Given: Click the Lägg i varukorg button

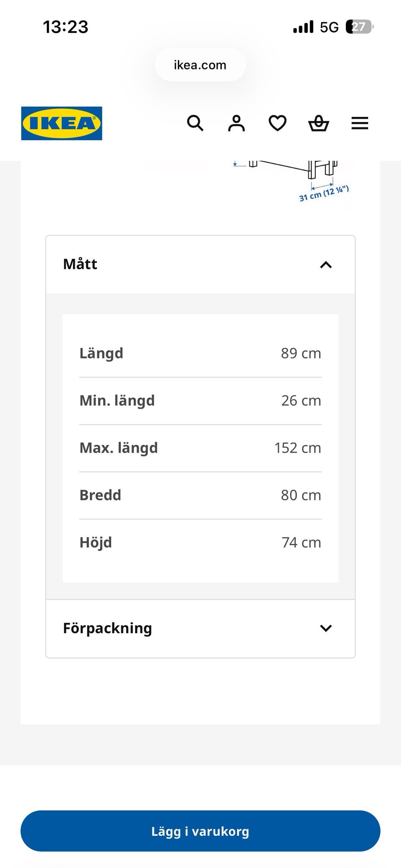Looking at the screenshot, I should click(200, 831).
